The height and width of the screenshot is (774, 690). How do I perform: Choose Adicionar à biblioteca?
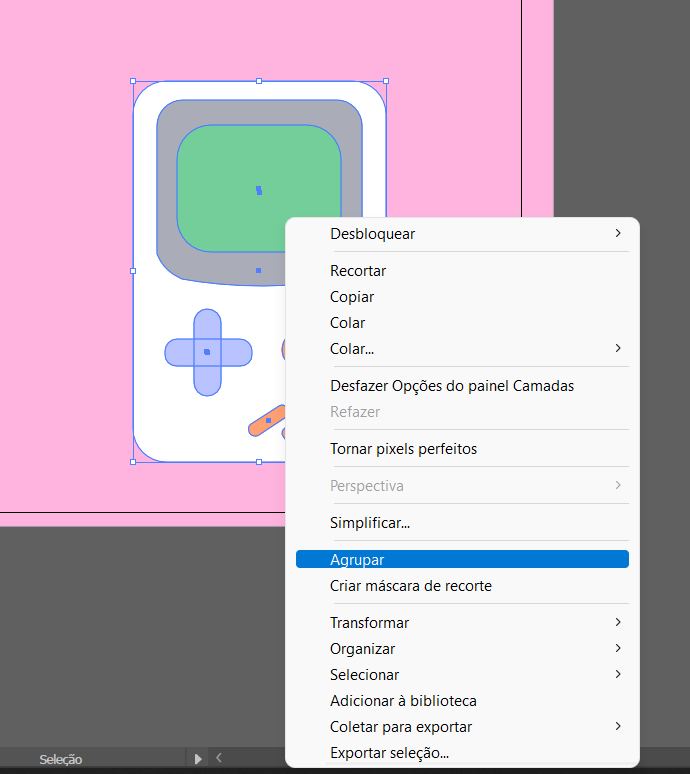(x=462, y=700)
